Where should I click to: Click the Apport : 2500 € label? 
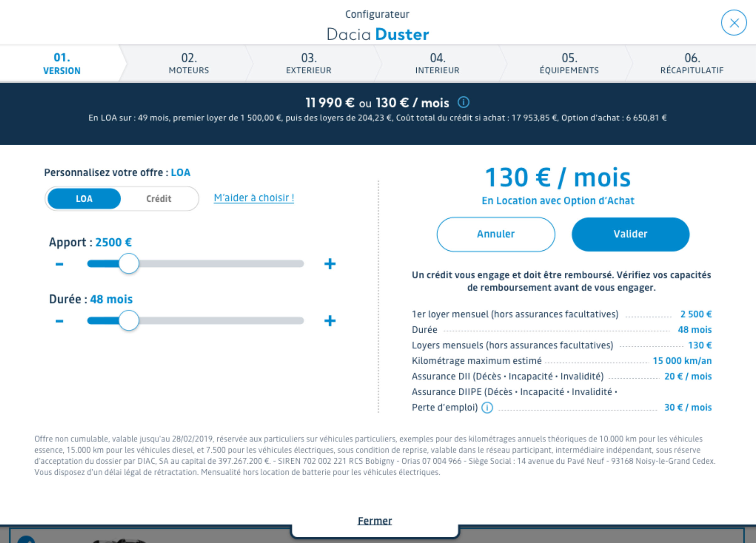pos(90,242)
